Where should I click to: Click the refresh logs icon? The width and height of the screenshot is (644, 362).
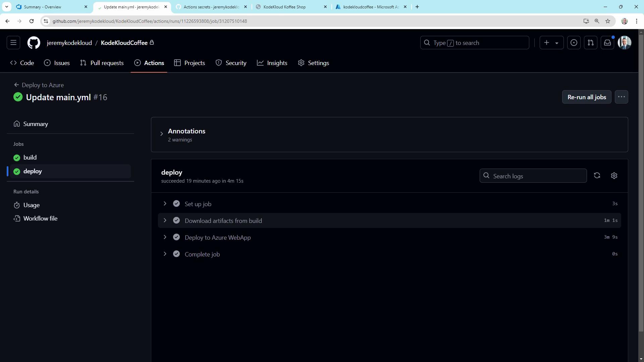pyautogui.click(x=597, y=176)
